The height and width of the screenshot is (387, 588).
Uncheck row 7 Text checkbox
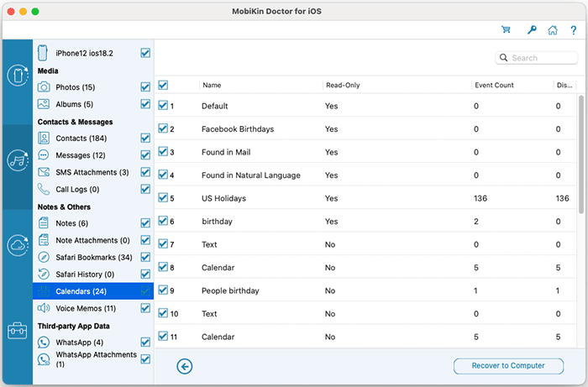[x=163, y=244]
